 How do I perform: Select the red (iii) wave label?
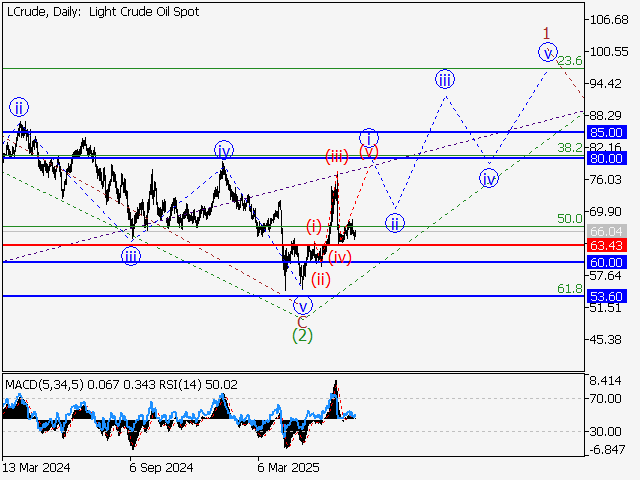click(x=336, y=156)
